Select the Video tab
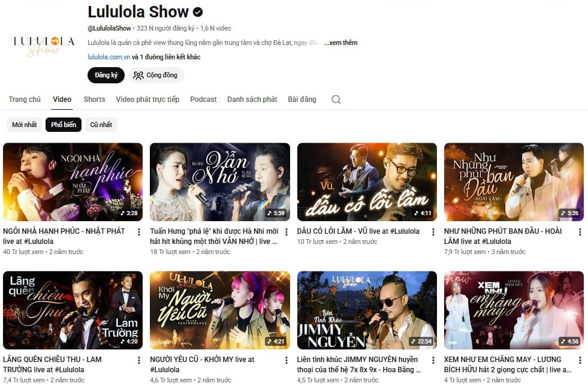 [x=62, y=99]
